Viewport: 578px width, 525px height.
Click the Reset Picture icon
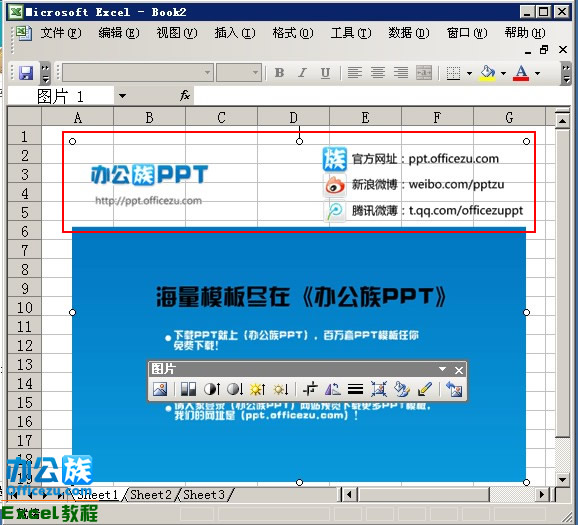point(454,389)
